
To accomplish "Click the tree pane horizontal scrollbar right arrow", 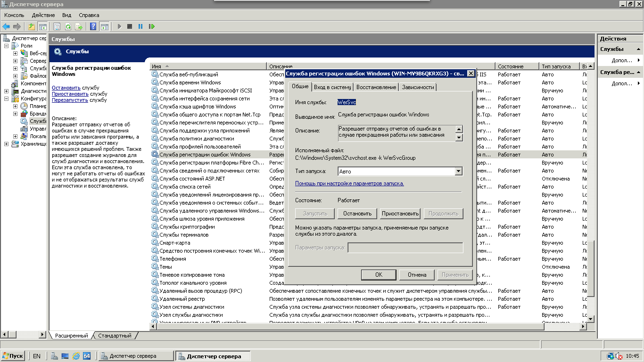I will 43,334.
